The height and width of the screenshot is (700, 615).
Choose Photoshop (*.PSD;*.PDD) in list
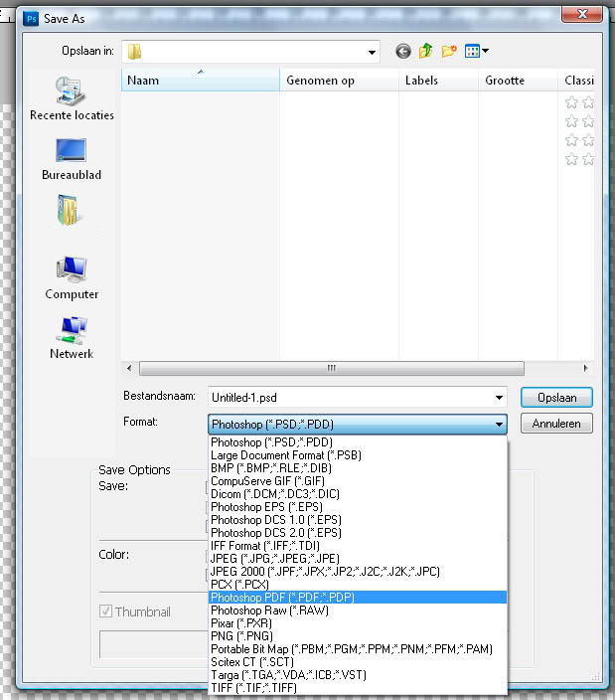click(358, 442)
